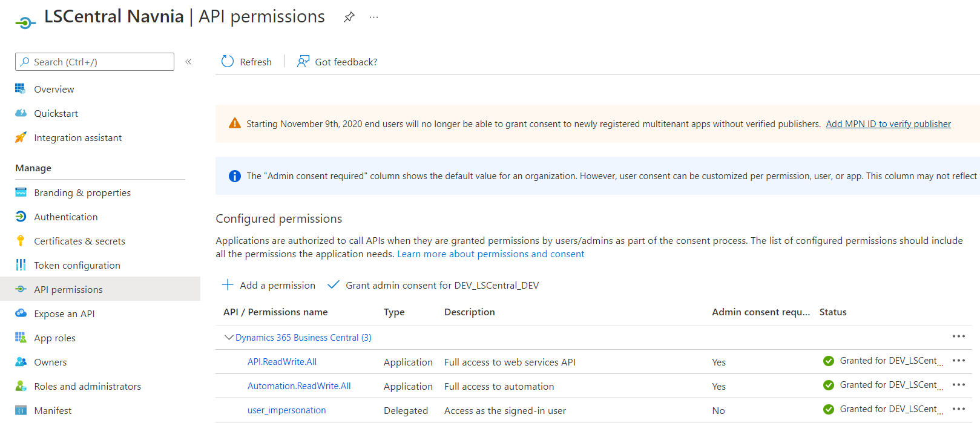
Task: Open the more options ellipsis beside the title
Action: click(373, 17)
